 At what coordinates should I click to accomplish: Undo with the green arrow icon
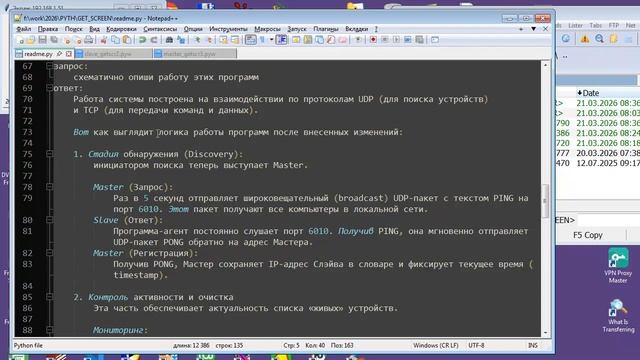pos(141,40)
